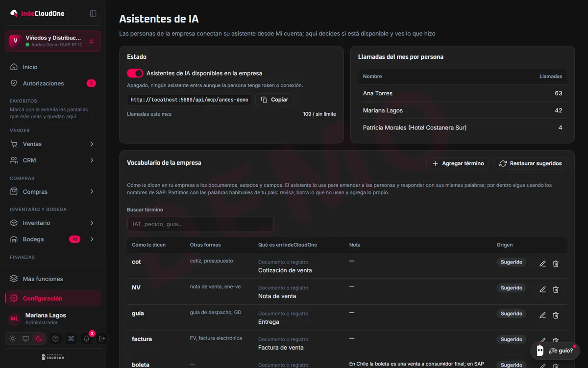
Task: Click the Llamadas column header
Action: (551, 77)
